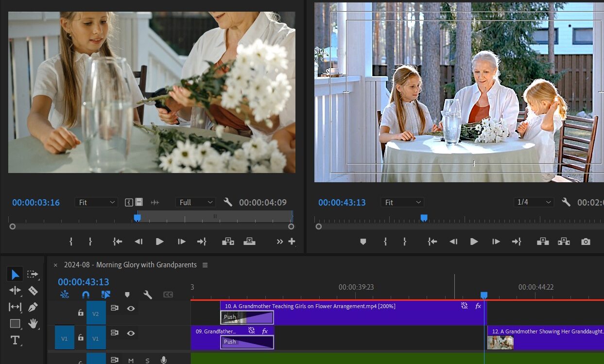Open Source monitor Fit zoom dropdown
The width and height of the screenshot is (604, 364).
pos(96,202)
